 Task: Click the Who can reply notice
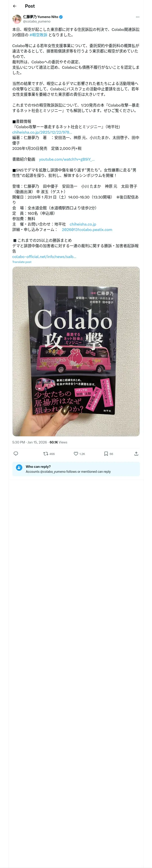[x=76, y=469]
